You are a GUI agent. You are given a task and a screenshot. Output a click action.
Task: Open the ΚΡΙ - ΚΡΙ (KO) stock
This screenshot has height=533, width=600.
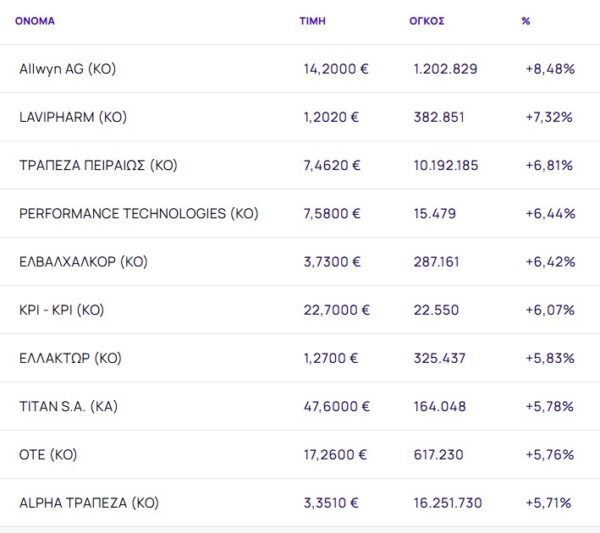[x=62, y=310]
